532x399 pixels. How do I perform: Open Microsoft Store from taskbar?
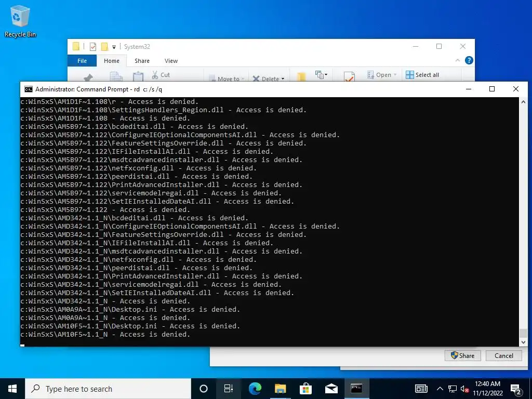pyautogui.click(x=305, y=389)
